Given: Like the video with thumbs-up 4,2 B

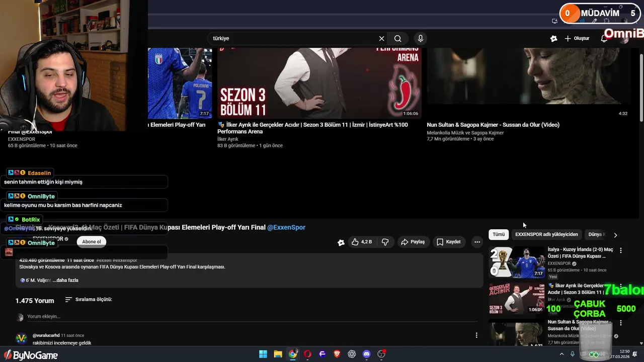Looking at the screenshot, I should pyautogui.click(x=361, y=242).
